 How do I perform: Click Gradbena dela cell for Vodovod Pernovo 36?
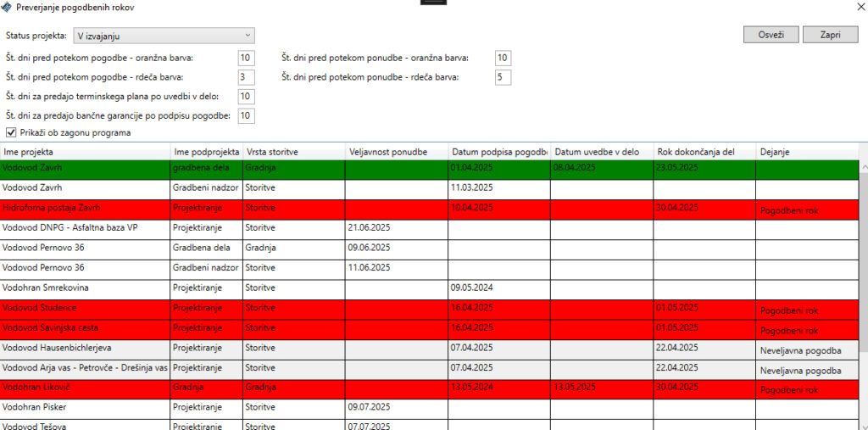(207, 249)
